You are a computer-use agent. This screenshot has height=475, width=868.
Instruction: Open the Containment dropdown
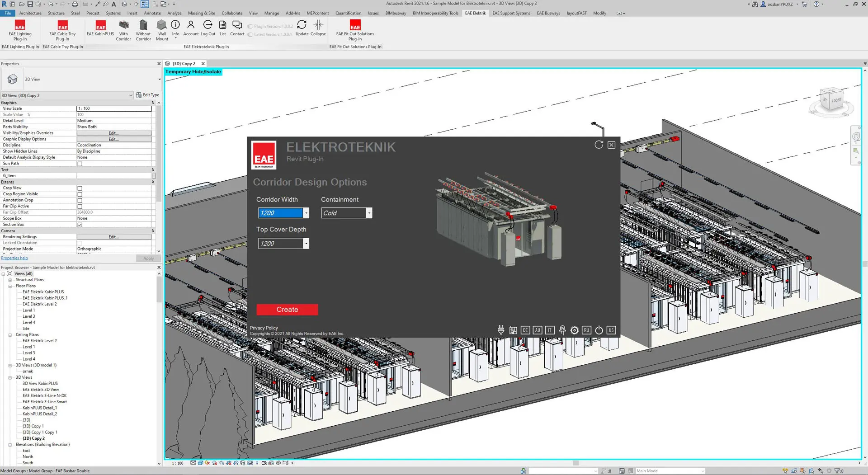pos(369,213)
